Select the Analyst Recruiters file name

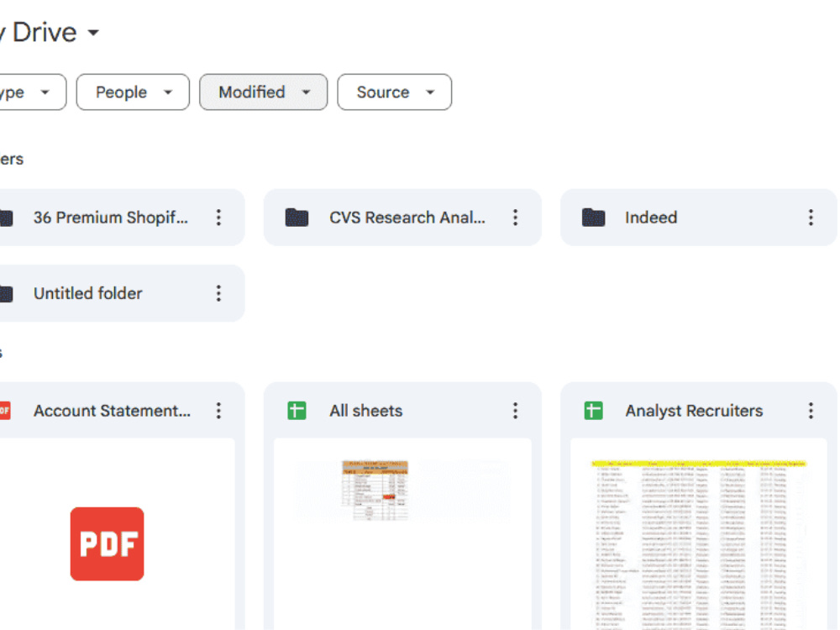[695, 411]
